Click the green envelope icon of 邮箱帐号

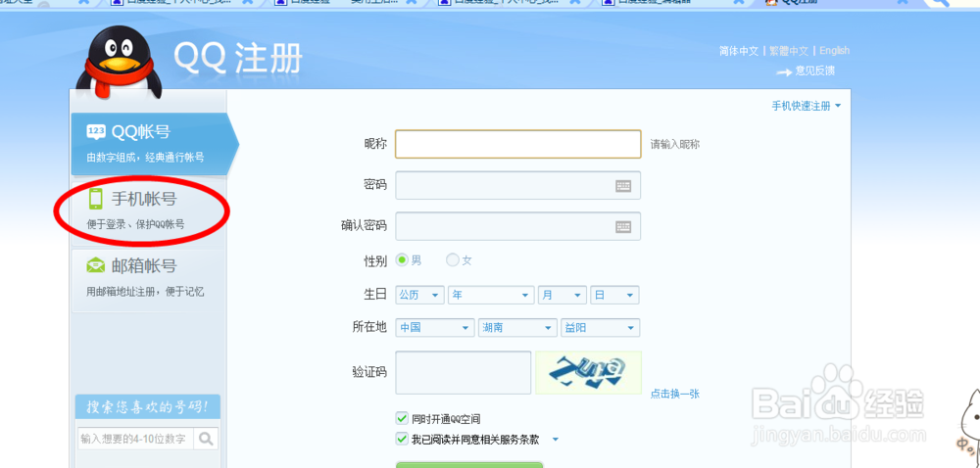coord(96,266)
